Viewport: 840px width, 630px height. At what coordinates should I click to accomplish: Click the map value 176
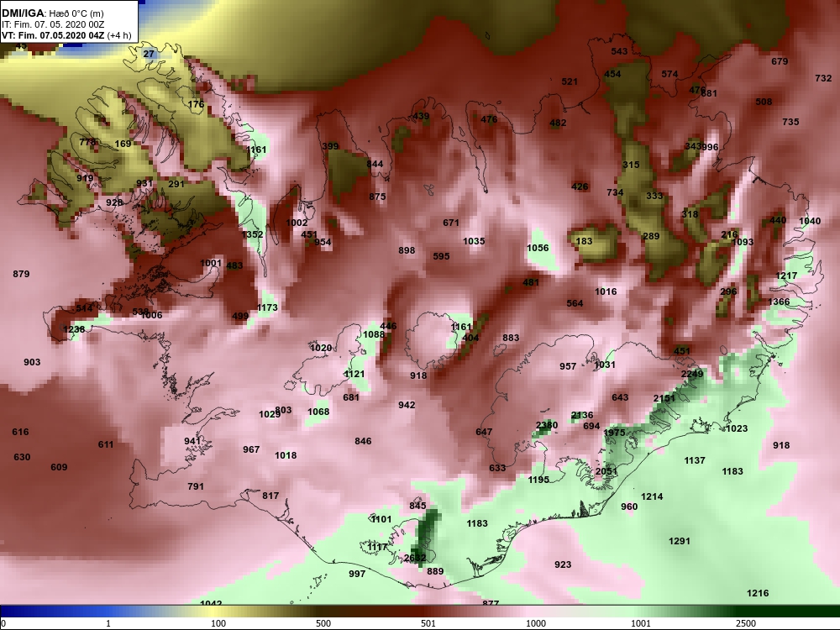click(196, 104)
